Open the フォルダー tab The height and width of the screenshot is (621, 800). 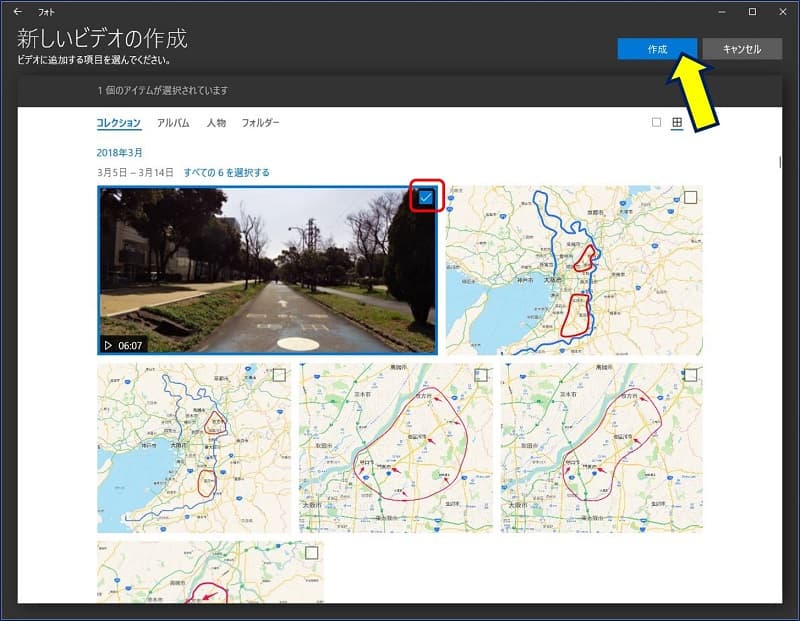(x=260, y=123)
